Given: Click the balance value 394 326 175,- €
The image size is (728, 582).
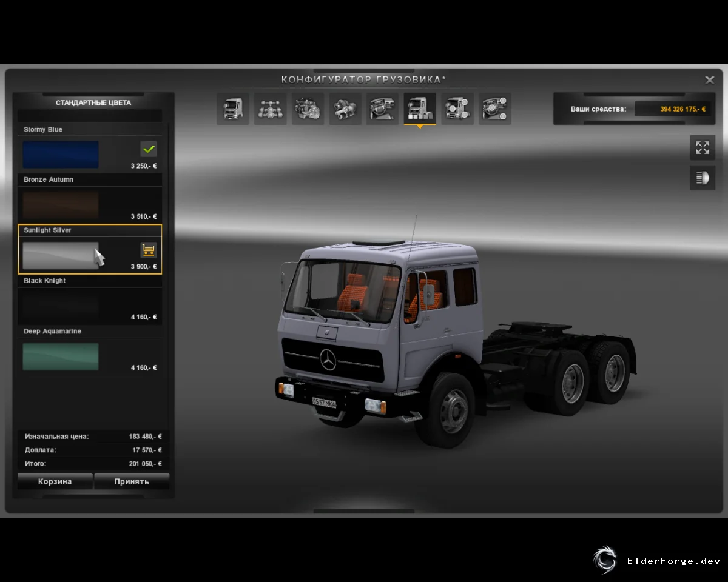Looking at the screenshot, I should coord(683,109).
